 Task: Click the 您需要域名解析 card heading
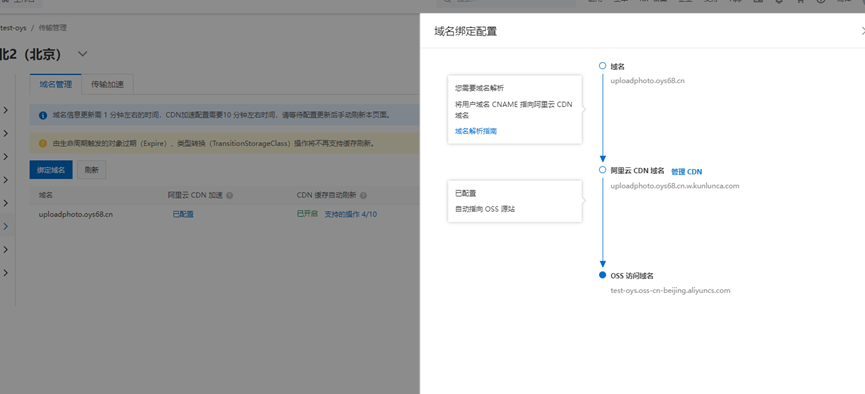point(479,88)
